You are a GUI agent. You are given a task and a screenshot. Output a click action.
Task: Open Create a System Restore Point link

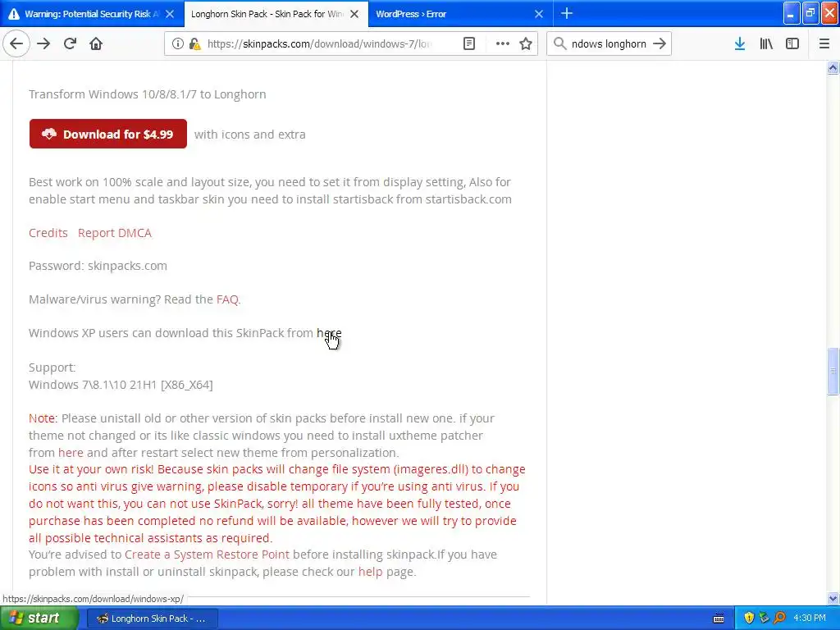tap(207, 555)
